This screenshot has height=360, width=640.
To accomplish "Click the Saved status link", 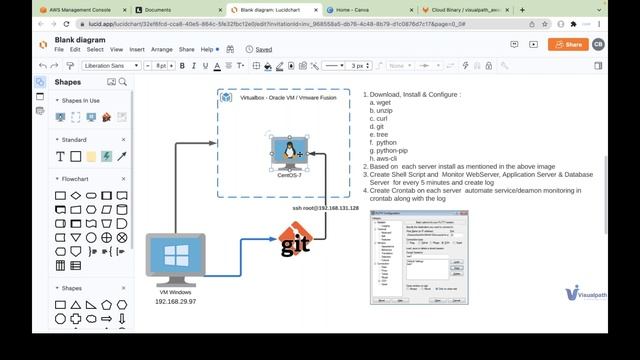I will tap(264, 49).
